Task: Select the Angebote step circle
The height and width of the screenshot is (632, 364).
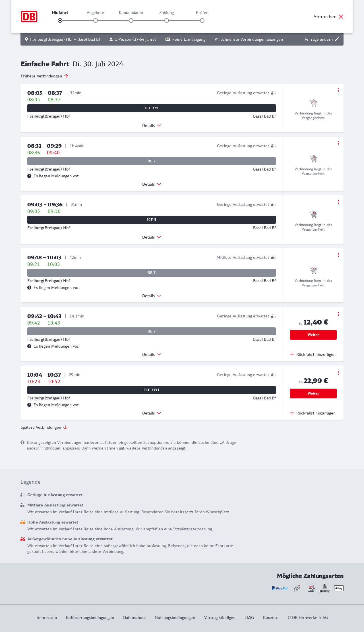Action: click(x=96, y=20)
